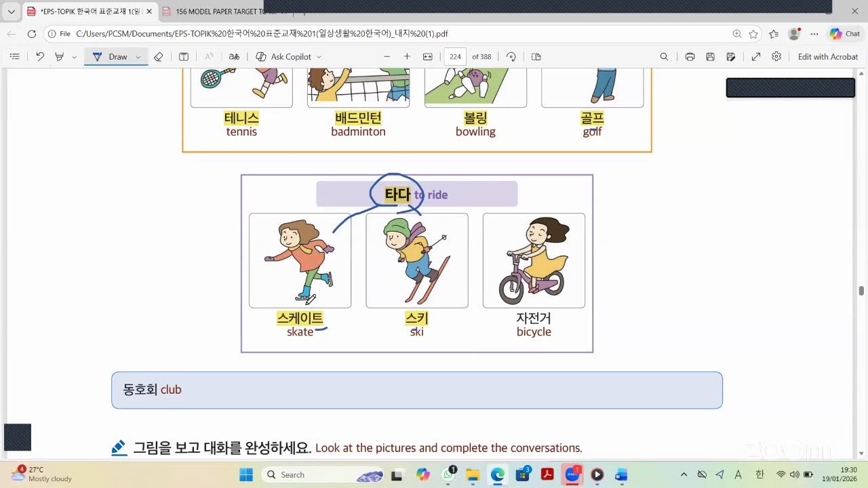Viewport: 868px width, 488px height.
Task: Click the 동호회 club text
Action: pos(152,390)
